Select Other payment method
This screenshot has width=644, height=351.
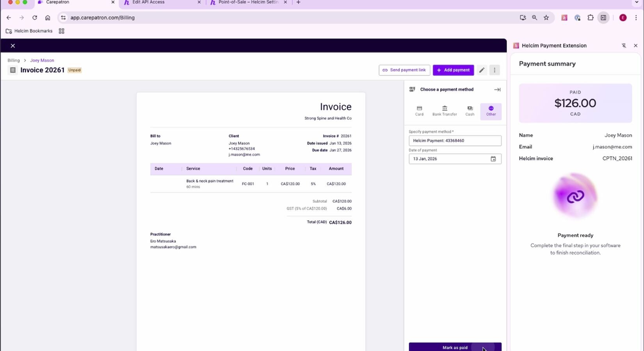[x=491, y=112]
